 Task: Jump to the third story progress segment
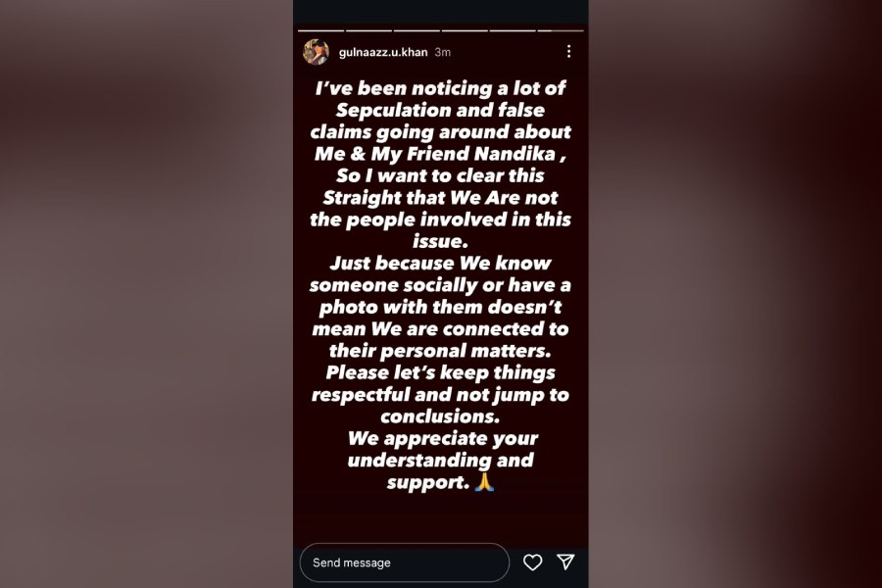coord(417,30)
